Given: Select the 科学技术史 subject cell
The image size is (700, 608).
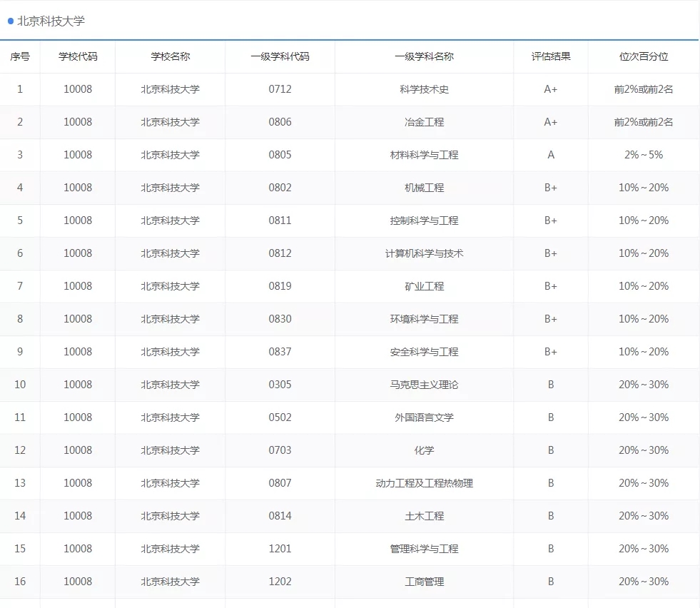Looking at the screenshot, I should tap(424, 89).
